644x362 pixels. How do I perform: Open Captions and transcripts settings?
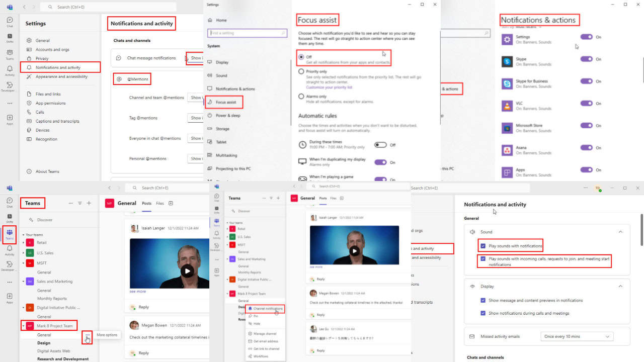(x=57, y=121)
